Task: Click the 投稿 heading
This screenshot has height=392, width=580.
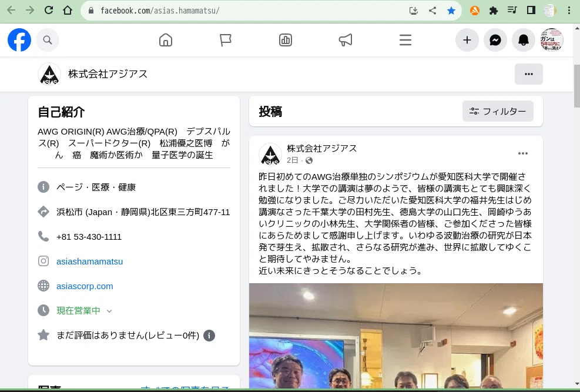Action: coord(270,111)
